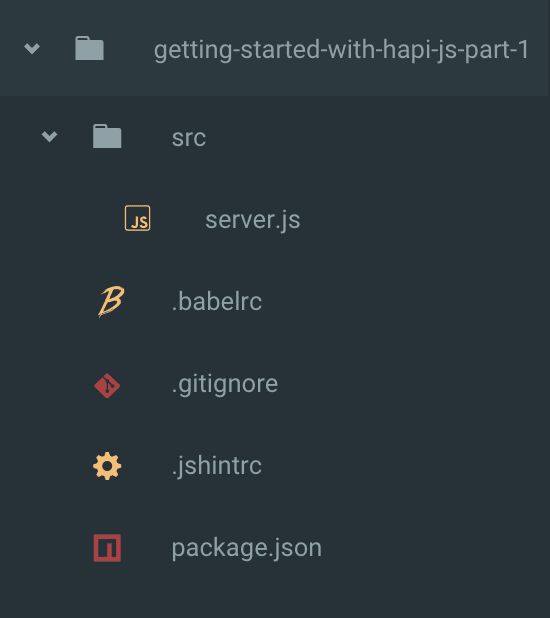The height and width of the screenshot is (618, 550).
Task: Collapse the getting-started-with-hapi-js-part-1 folder chevron
Action: pos(32,48)
